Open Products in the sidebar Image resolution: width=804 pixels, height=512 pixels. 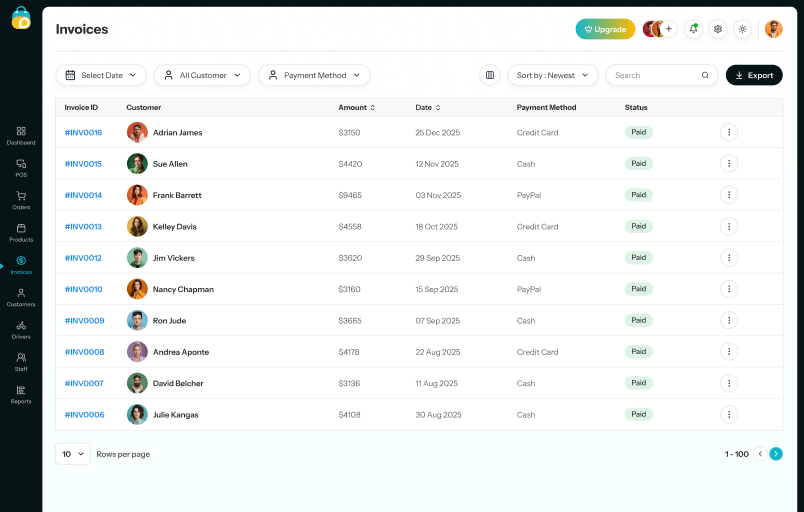pos(21,233)
